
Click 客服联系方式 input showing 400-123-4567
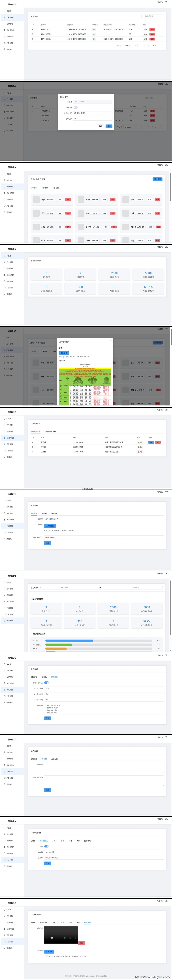[104, 537]
